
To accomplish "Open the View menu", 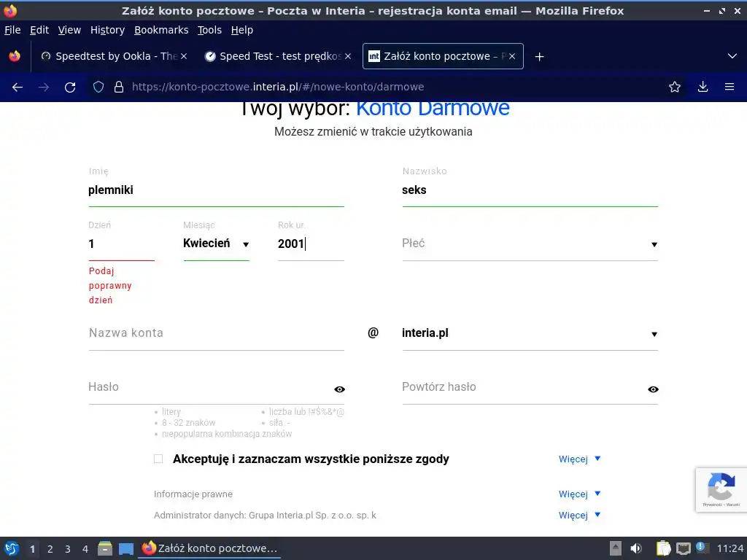I will [x=69, y=30].
